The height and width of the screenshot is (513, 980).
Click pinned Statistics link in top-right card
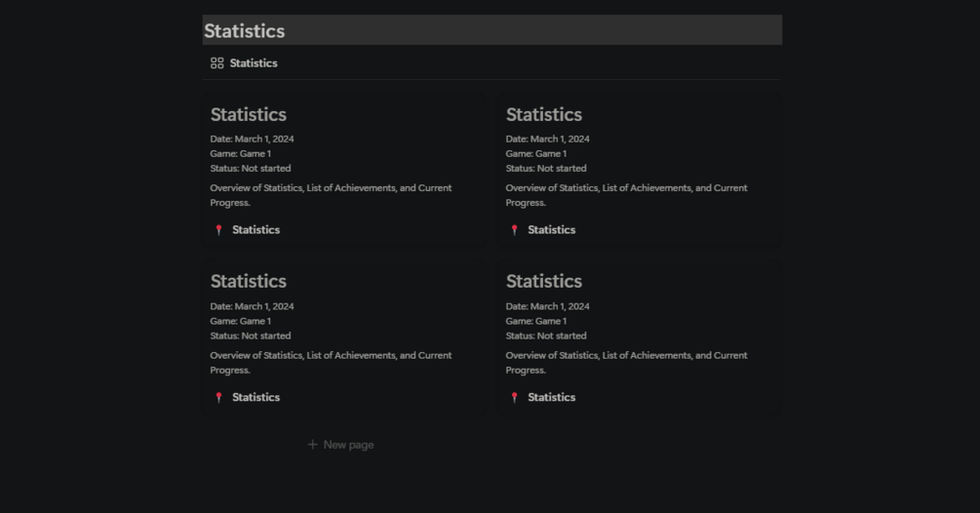point(551,230)
